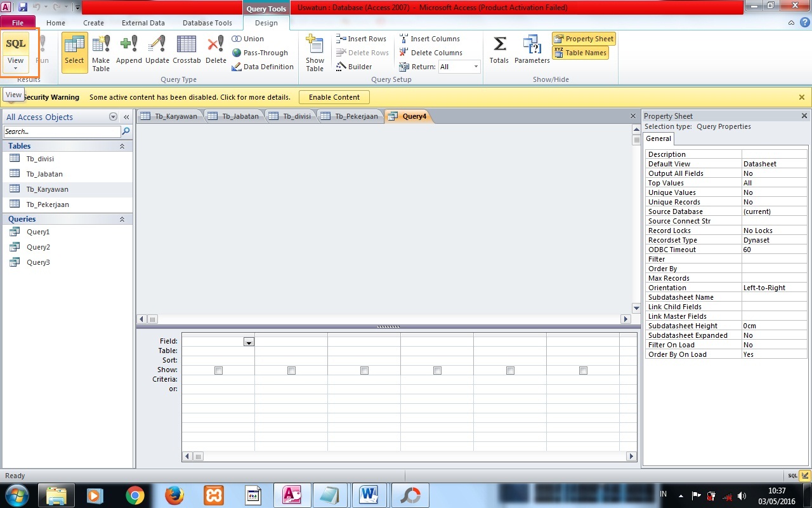This screenshot has height=508, width=812.
Task: Check the Show box in sixth grid column
Action: coord(583,370)
